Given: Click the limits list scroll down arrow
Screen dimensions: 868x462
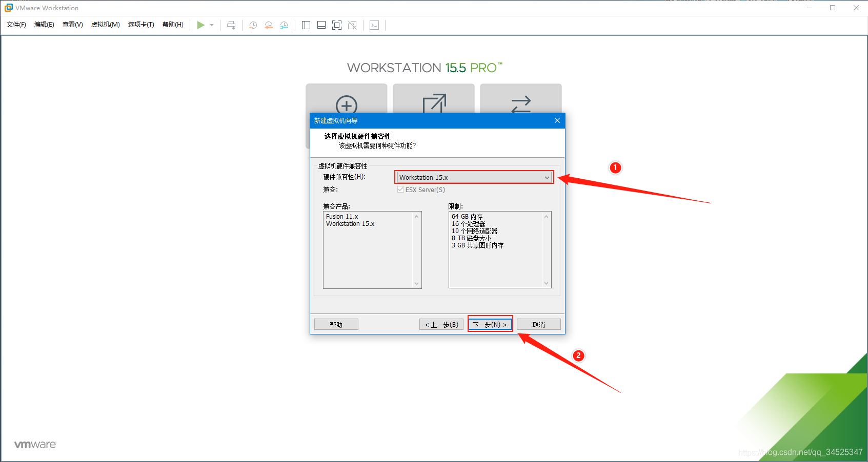Looking at the screenshot, I should pos(546,283).
